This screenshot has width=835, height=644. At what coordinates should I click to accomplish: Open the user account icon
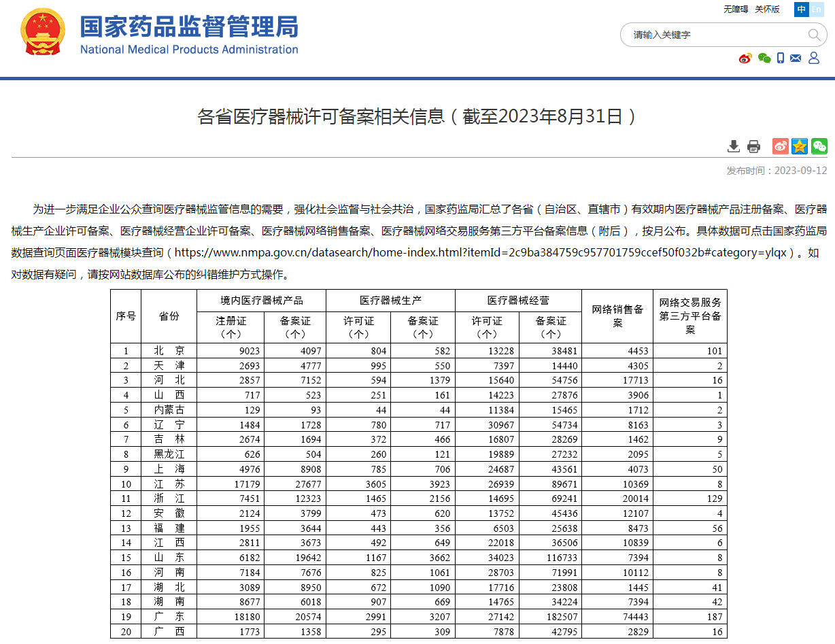point(813,58)
